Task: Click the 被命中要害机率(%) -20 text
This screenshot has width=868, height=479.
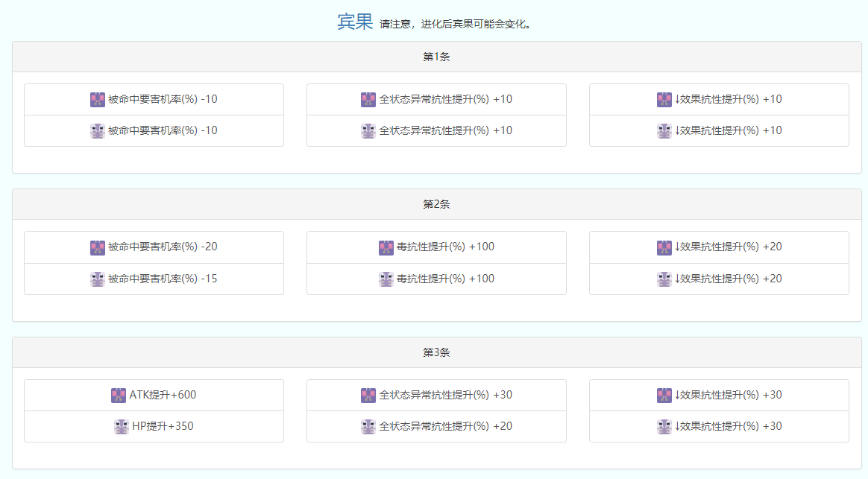Action: [x=163, y=247]
